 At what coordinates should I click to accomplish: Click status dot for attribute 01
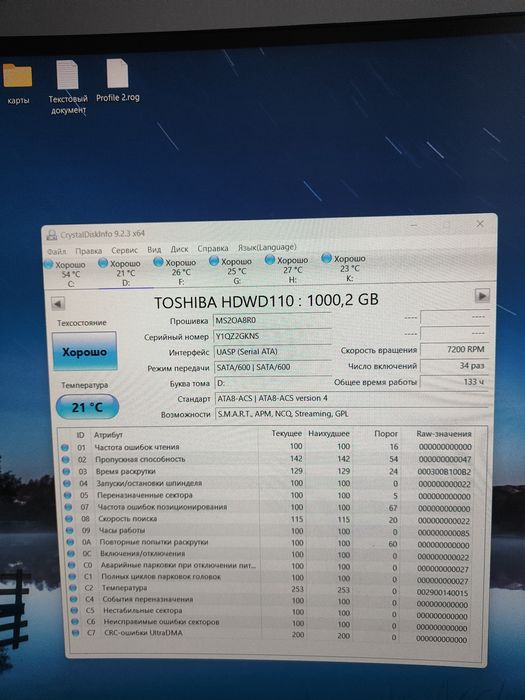click(65, 447)
